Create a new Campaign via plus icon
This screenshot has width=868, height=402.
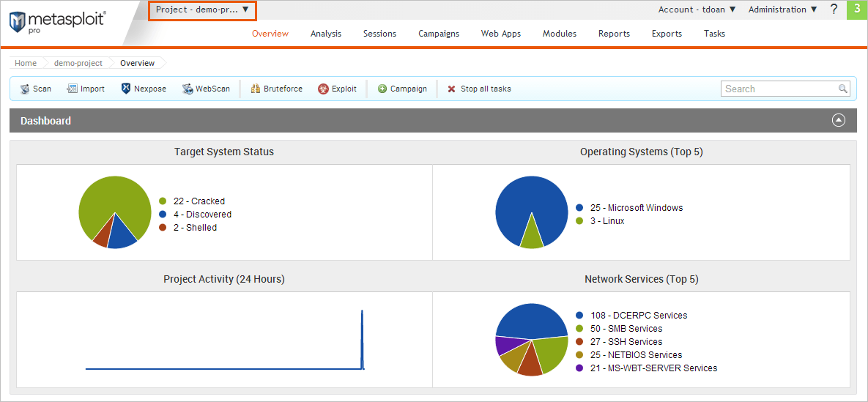click(x=382, y=89)
